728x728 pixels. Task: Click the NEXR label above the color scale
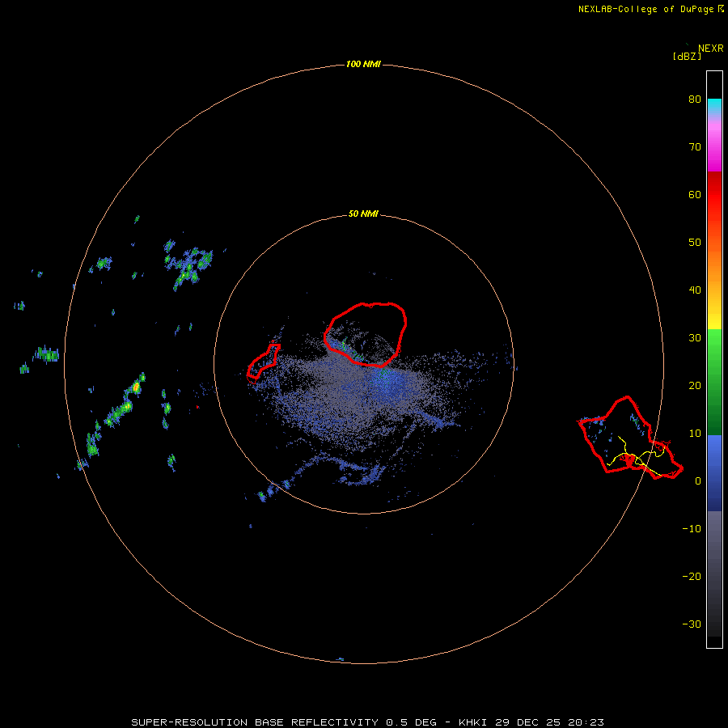tap(711, 49)
